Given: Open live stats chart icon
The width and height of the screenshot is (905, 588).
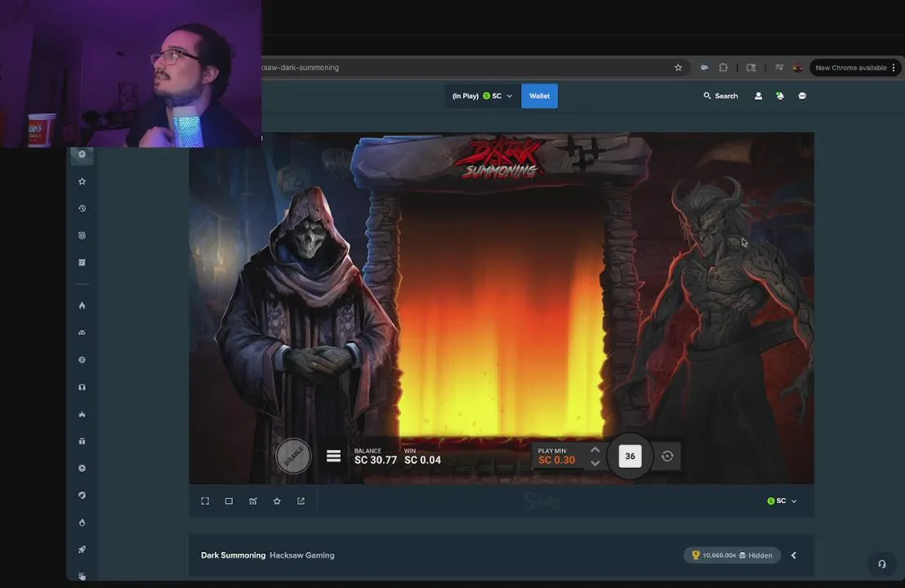Looking at the screenshot, I should 253,501.
